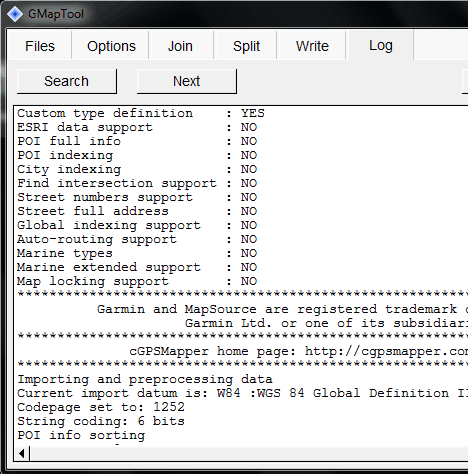Click the 'Marine types' log line

click(x=137, y=253)
